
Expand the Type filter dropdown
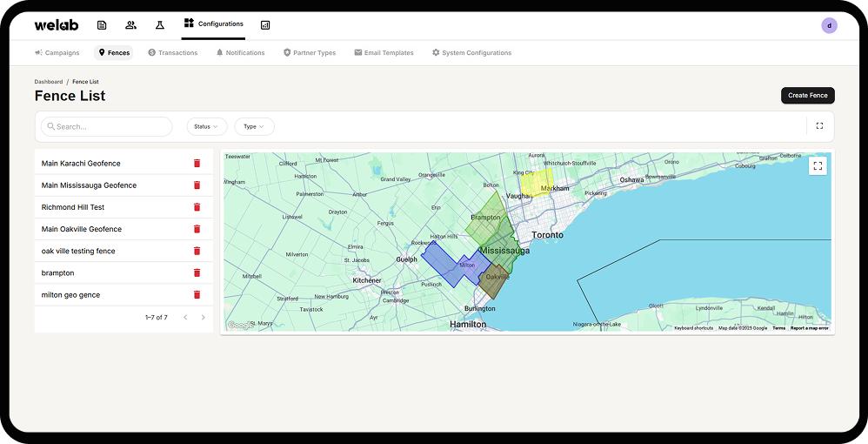(254, 126)
